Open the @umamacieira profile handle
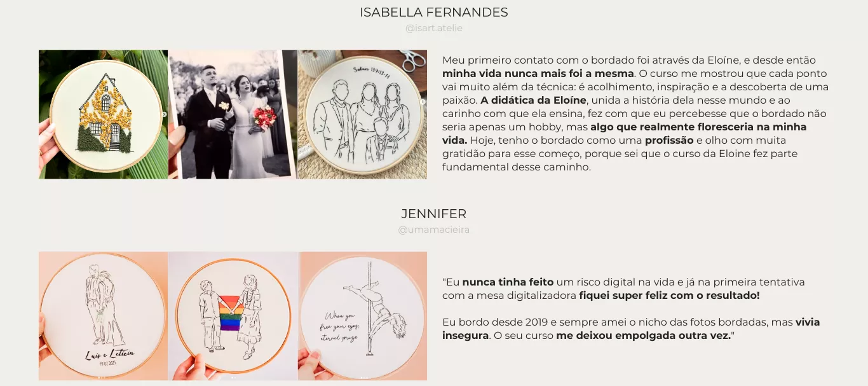This screenshot has height=386, width=868. (x=434, y=230)
